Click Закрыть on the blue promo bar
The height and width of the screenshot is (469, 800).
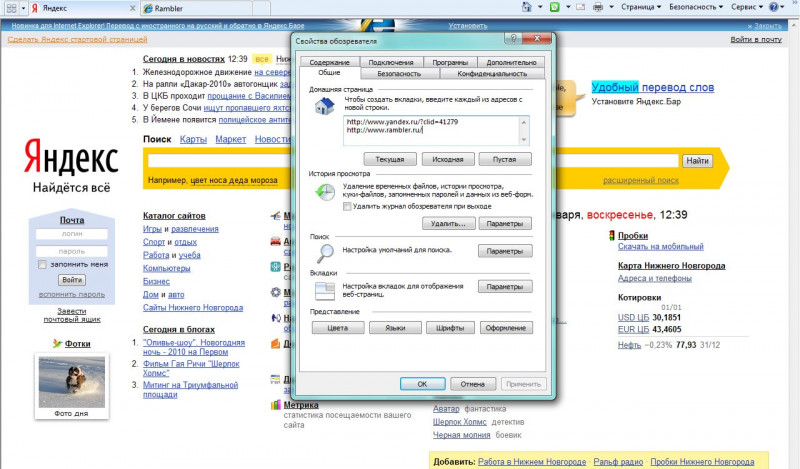pos(764,26)
